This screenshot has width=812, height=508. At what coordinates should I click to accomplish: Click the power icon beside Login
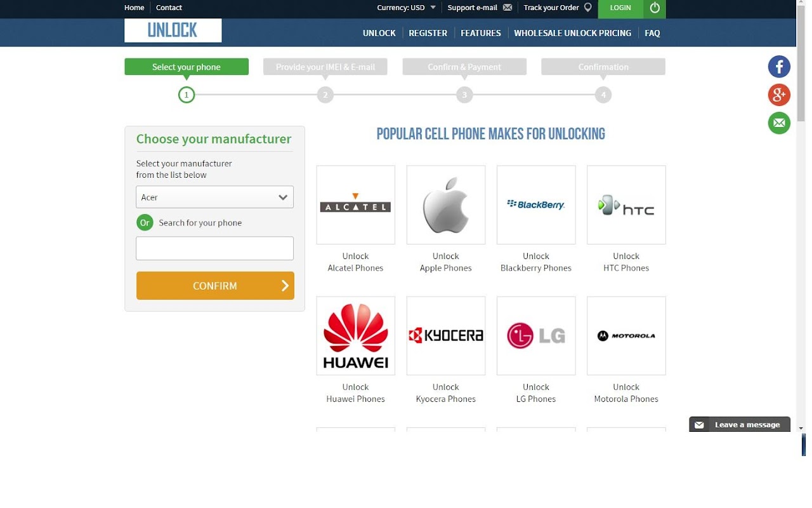tap(655, 8)
